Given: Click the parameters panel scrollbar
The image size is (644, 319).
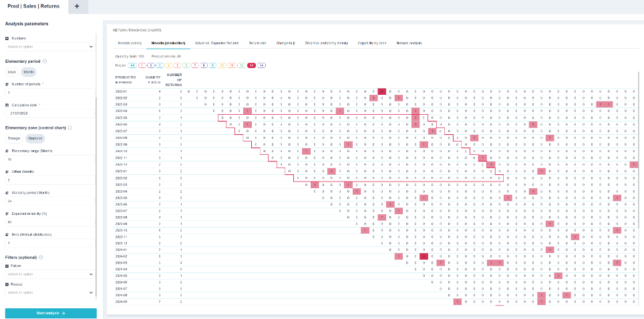Looking at the screenshot, I should (x=96, y=197).
